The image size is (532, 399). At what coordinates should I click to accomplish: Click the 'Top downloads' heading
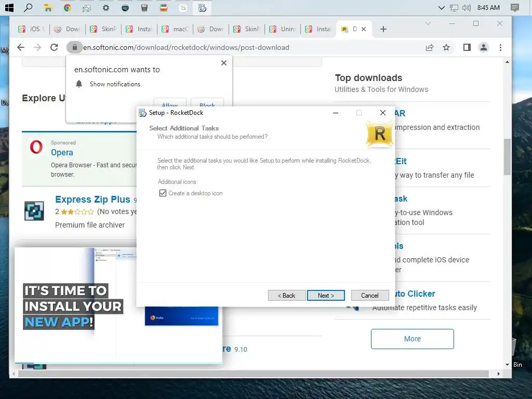click(368, 78)
